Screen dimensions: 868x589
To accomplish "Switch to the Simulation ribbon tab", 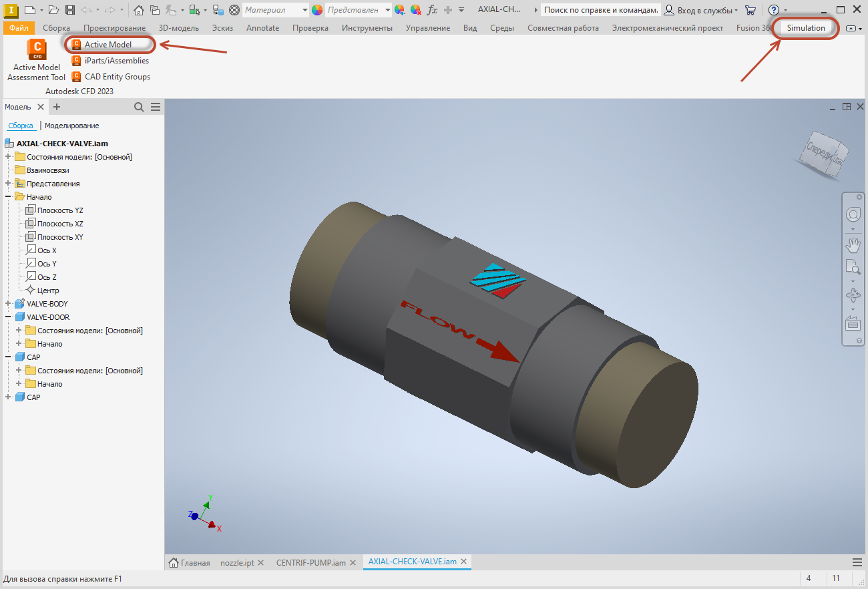I will coord(805,27).
